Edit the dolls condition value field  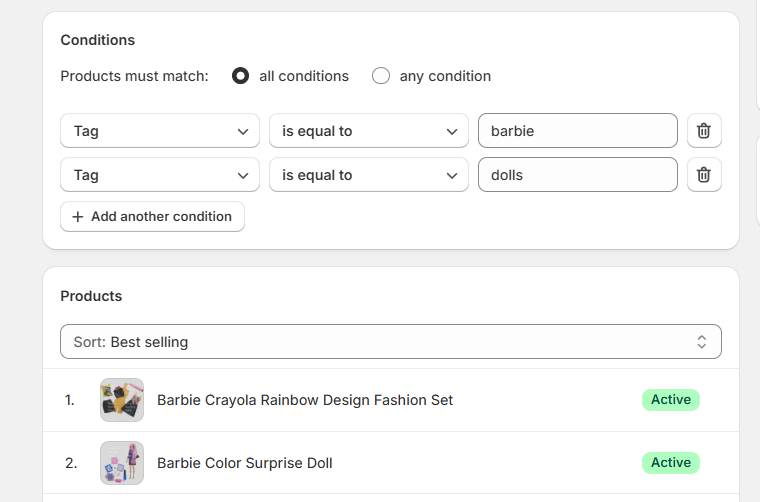coord(578,175)
